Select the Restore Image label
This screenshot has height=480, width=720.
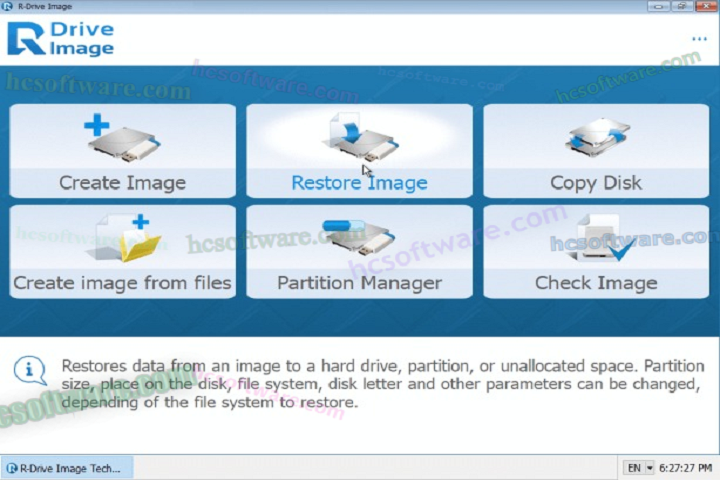tap(360, 183)
